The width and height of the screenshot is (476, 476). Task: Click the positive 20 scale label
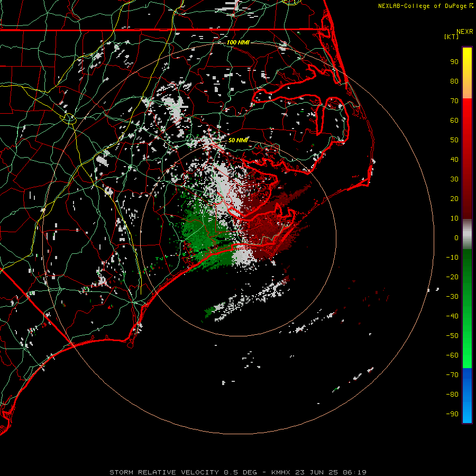454,199
